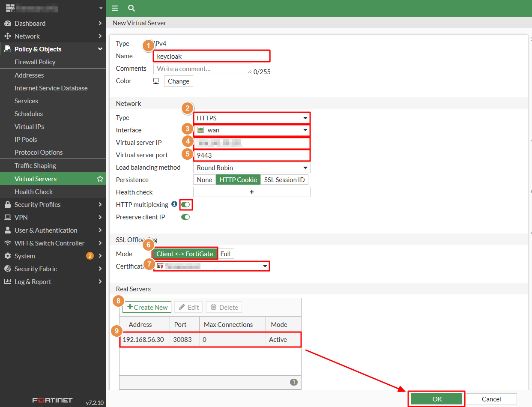Image resolution: width=532 pixels, height=407 pixels.
Task: Click the Cancel button
Action: coord(491,399)
